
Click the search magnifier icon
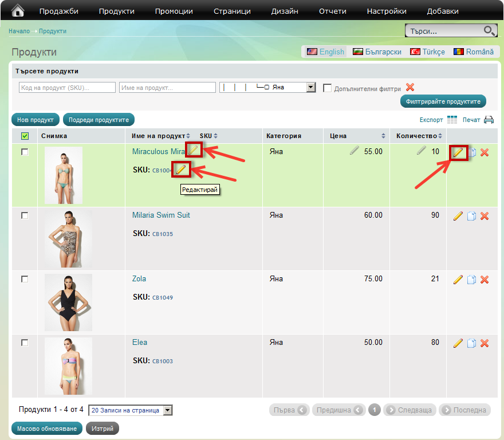[489, 31]
